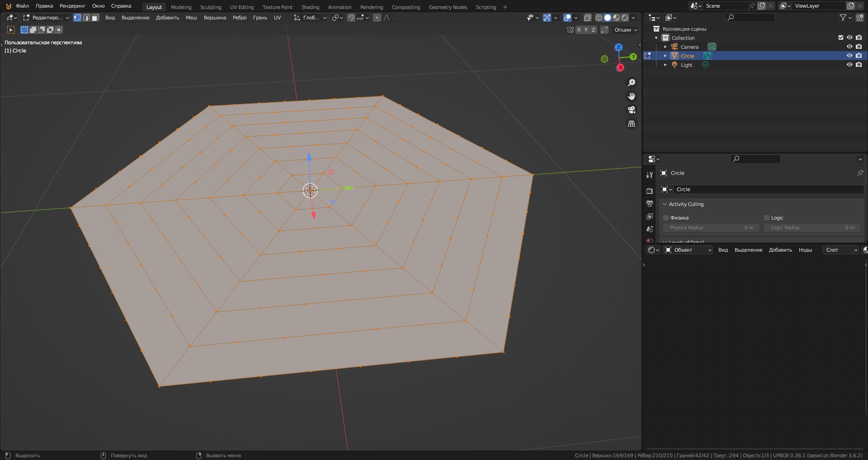Switch to orthographic view via grid icon

tap(632, 123)
